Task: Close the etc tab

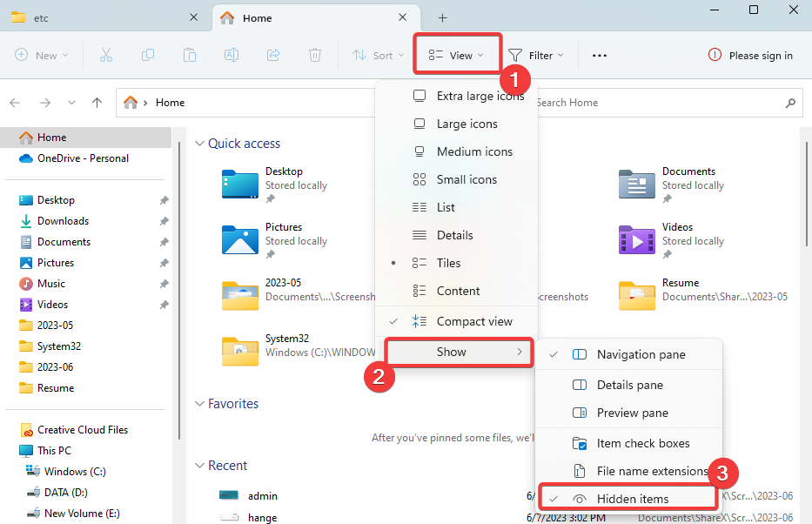Action: (x=194, y=17)
